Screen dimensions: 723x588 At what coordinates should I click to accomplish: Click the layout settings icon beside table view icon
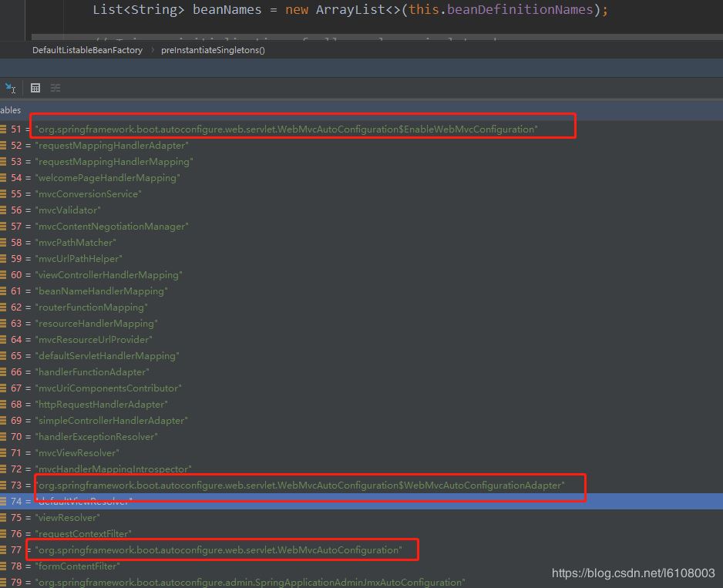point(55,88)
